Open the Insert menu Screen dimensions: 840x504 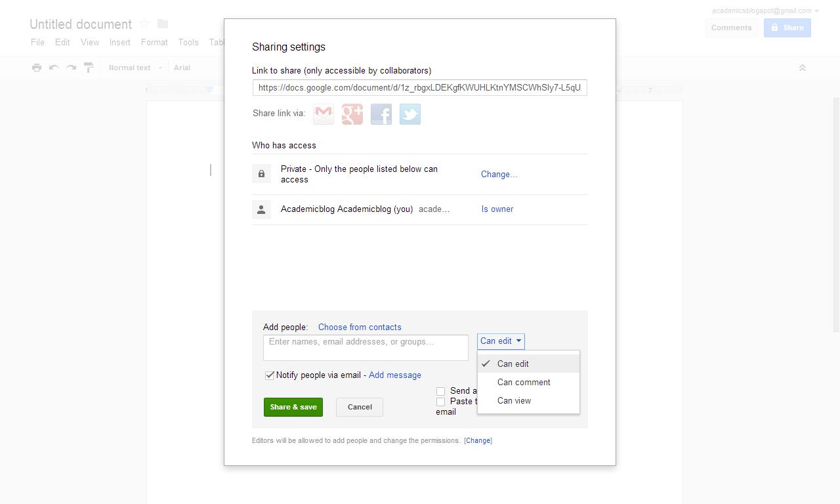tap(119, 42)
